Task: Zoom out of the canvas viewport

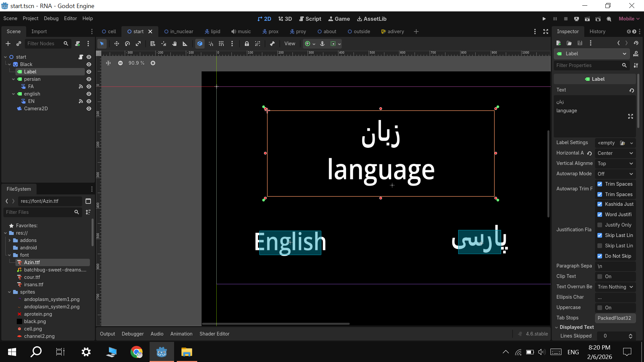Action: (120, 63)
